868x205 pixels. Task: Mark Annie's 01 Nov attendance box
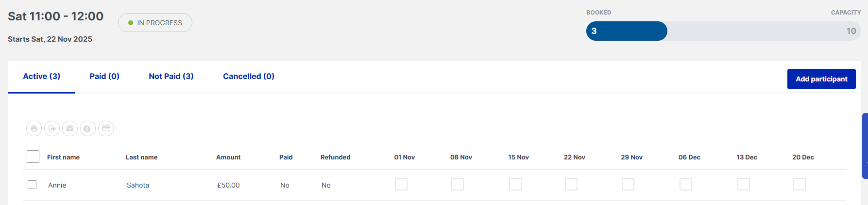pos(401,184)
